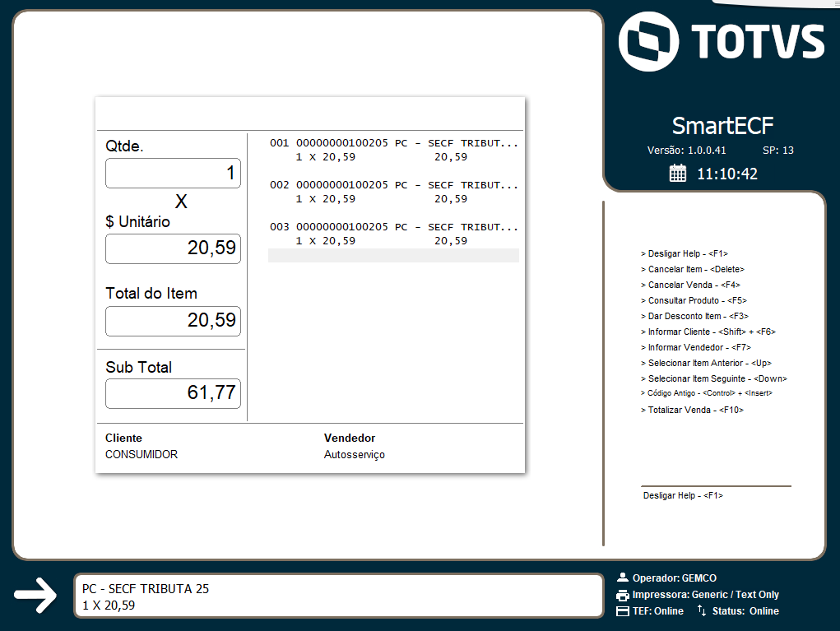Click Cancelar Venda F4 shortcut
Screen dimensions: 840x631
tap(690, 285)
